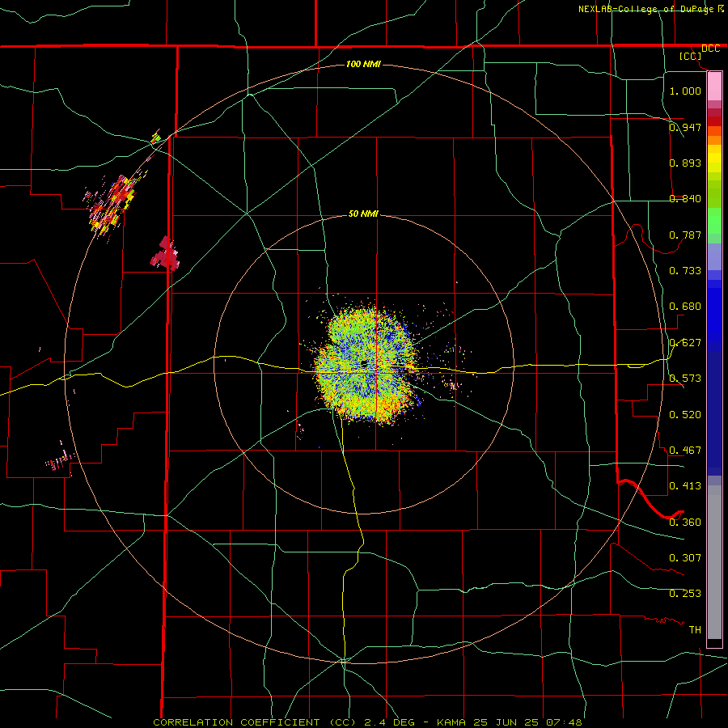Screen dimensions: 728x728
Task: Click the 100 NMI range ring label
Action: pos(363,64)
